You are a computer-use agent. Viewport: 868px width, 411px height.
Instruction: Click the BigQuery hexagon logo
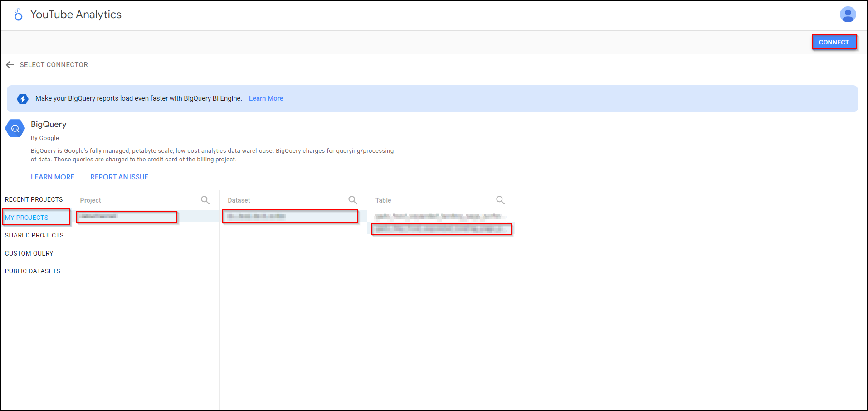click(15, 128)
